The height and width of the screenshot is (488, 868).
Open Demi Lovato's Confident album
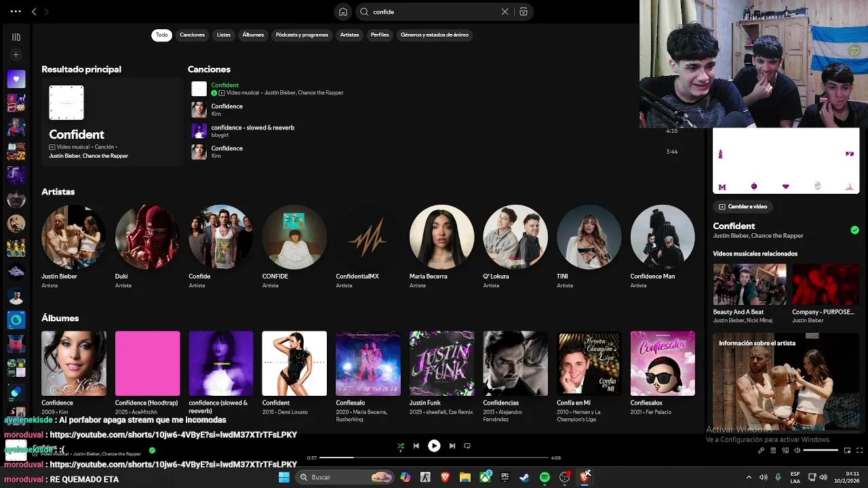point(294,373)
